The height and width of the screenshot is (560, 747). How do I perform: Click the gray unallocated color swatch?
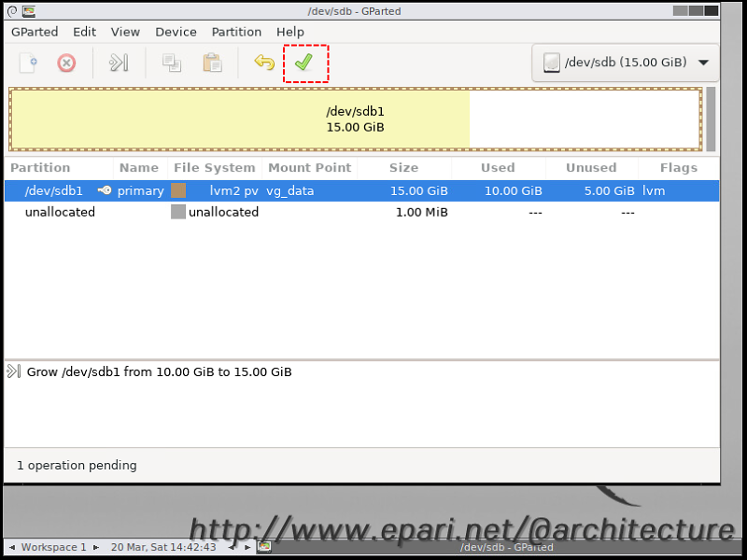click(x=178, y=212)
